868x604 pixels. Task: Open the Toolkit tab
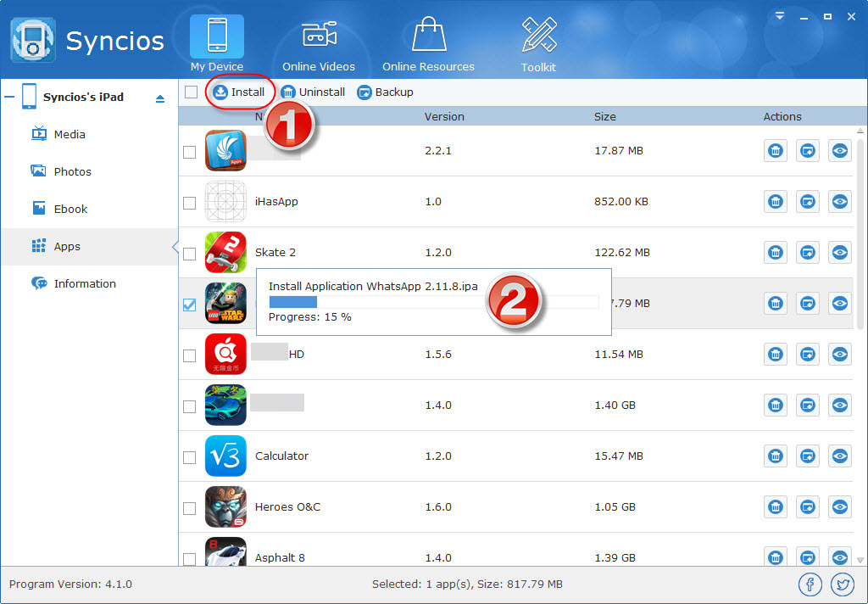[538, 44]
